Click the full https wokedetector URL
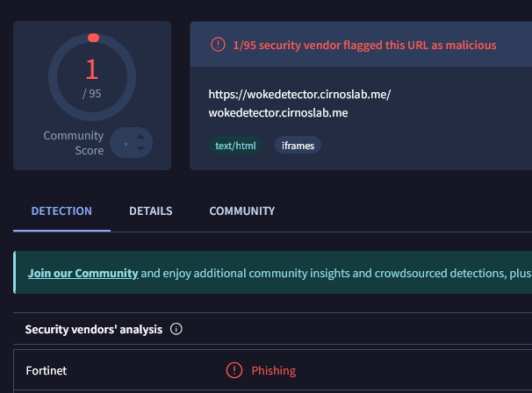 click(x=299, y=95)
